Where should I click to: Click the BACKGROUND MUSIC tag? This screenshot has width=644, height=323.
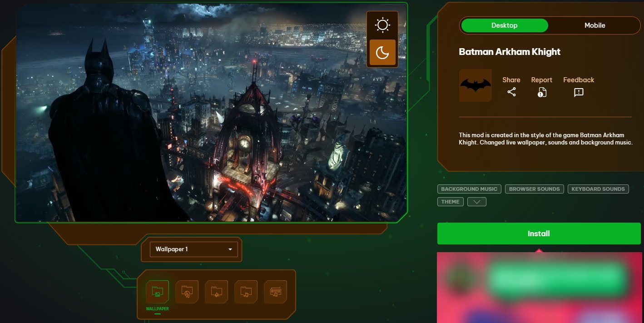[x=469, y=189]
